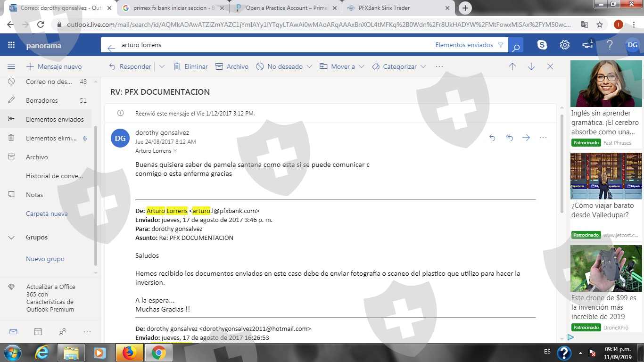Forward the message using the arrow icon
The height and width of the screenshot is (362, 644).
[x=526, y=138]
